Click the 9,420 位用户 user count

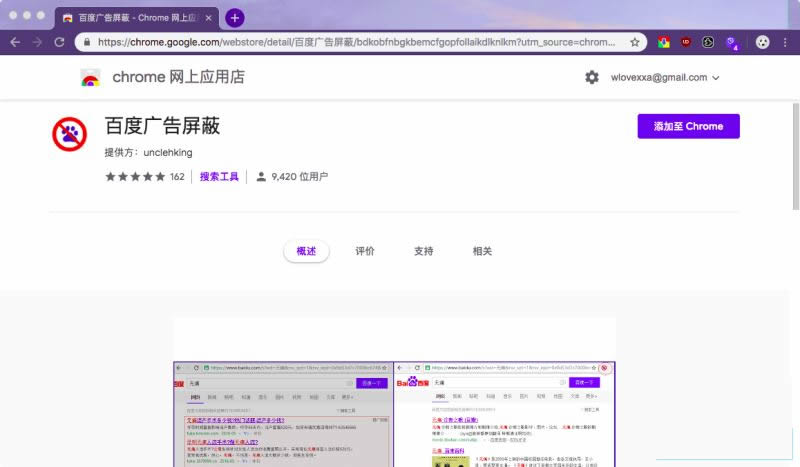[292, 177]
